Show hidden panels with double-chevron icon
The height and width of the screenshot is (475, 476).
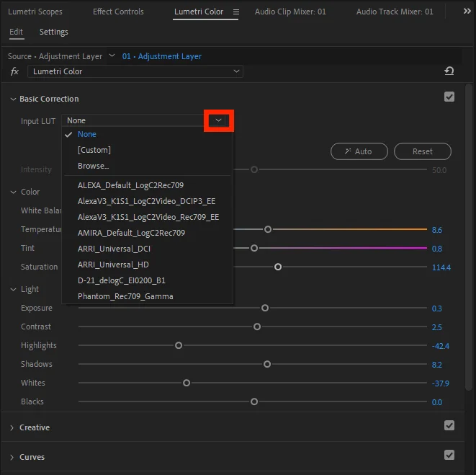pos(467,12)
